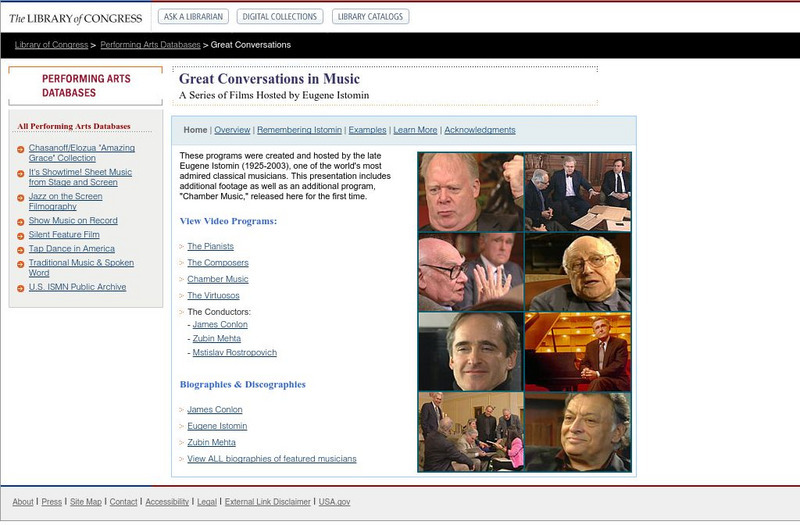Open the About footer link
Image resolution: width=800 pixels, height=525 pixels.
[x=23, y=502]
